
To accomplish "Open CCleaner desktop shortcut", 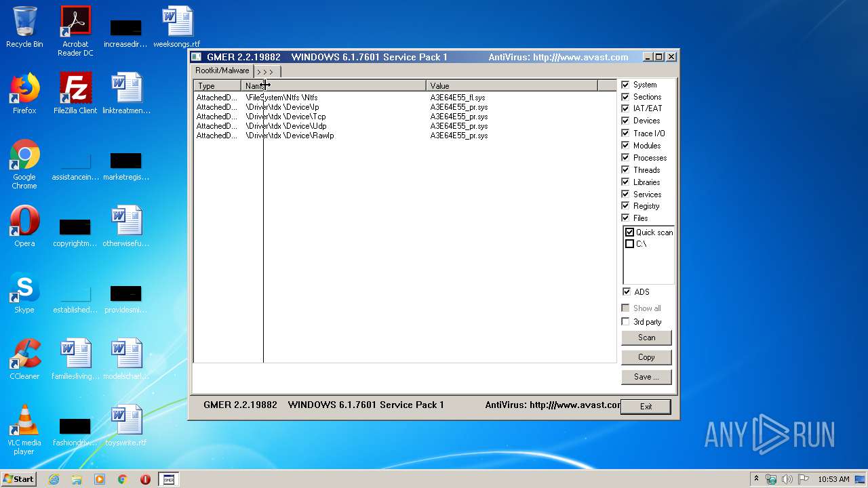I will (24, 359).
